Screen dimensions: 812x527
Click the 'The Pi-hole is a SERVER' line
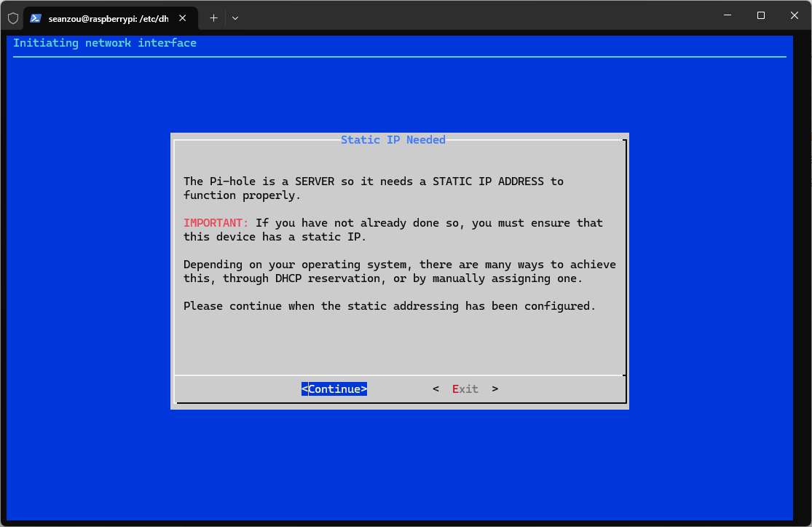pyautogui.click(x=374, y=181)
